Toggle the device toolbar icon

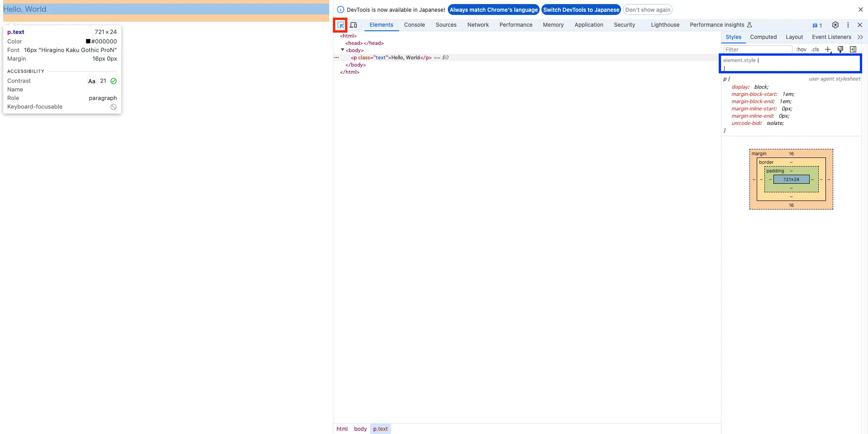[x=354, y=25]
